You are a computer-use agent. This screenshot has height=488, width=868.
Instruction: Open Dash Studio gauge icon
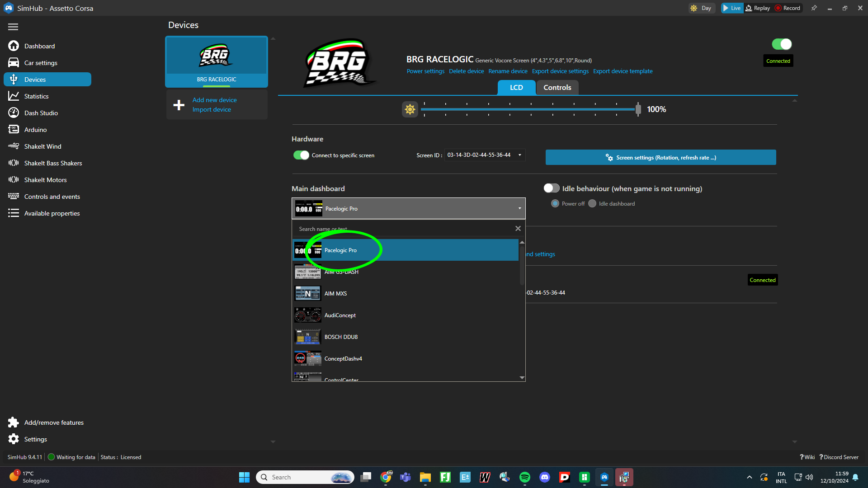click(x=14, y=113)
